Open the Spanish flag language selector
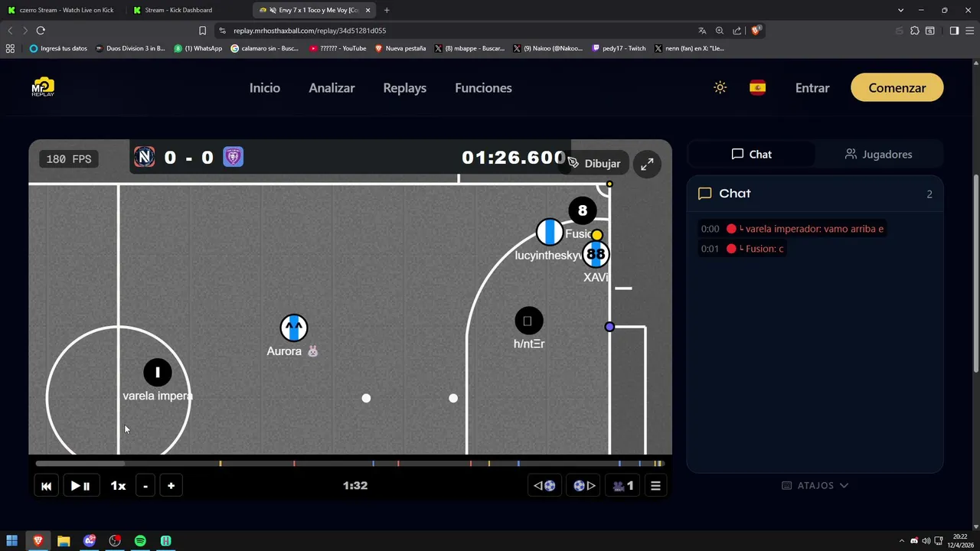The width and height of the screenshot is (980, 551). [x=757, y=88]
